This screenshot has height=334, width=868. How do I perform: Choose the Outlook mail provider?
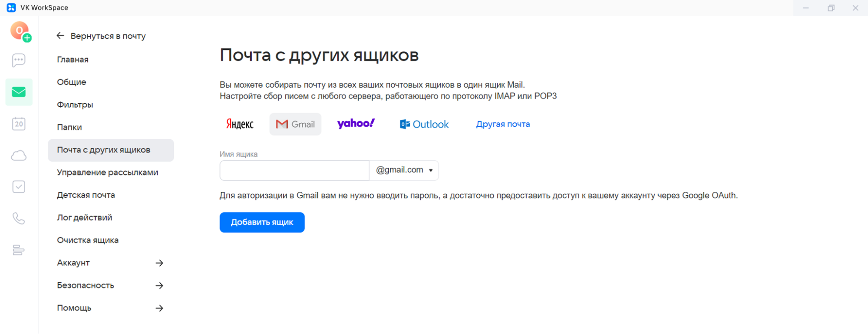coord(424,124)
